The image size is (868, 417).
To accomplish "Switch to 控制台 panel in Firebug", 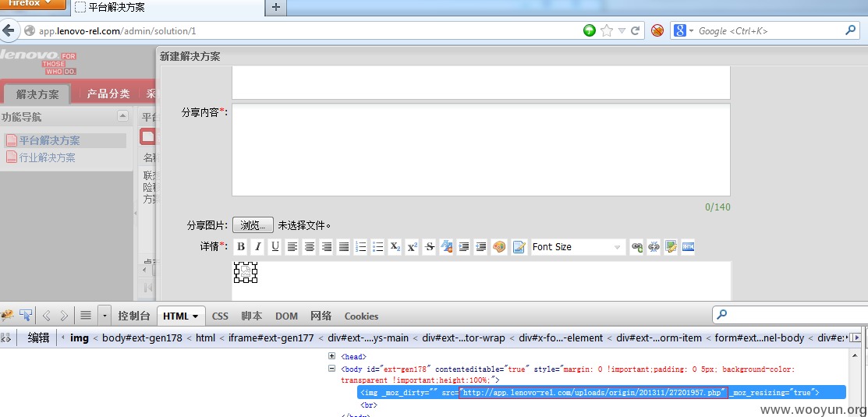I will coord(134,316).
